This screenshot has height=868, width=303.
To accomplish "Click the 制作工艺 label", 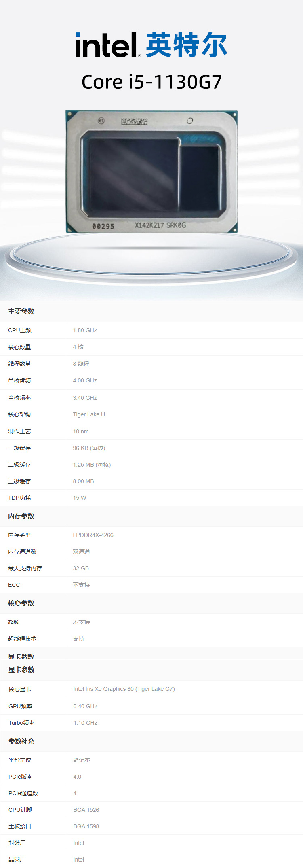I will [19, 431].
